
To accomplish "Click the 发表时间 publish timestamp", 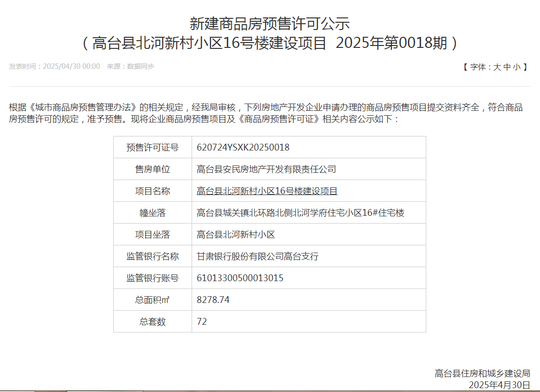I will click(x=54, y=66).
